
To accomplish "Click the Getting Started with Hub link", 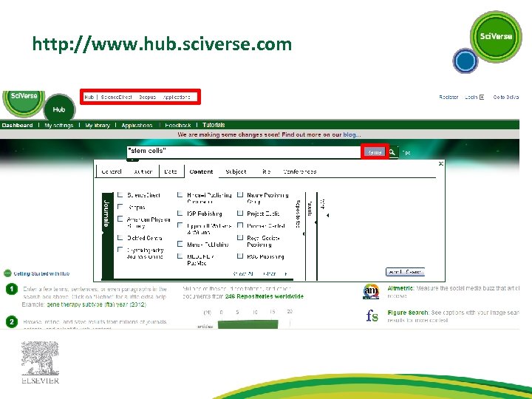I will 41,273.
